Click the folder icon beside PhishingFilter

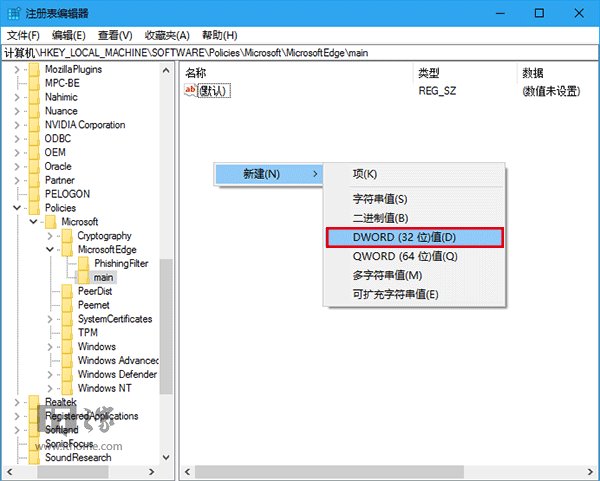(83, 264)
